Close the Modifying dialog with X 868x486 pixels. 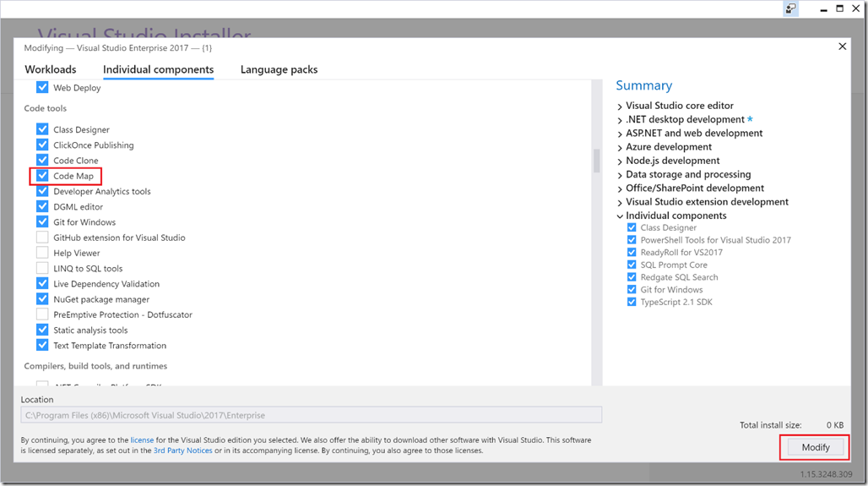click(842, 46)
